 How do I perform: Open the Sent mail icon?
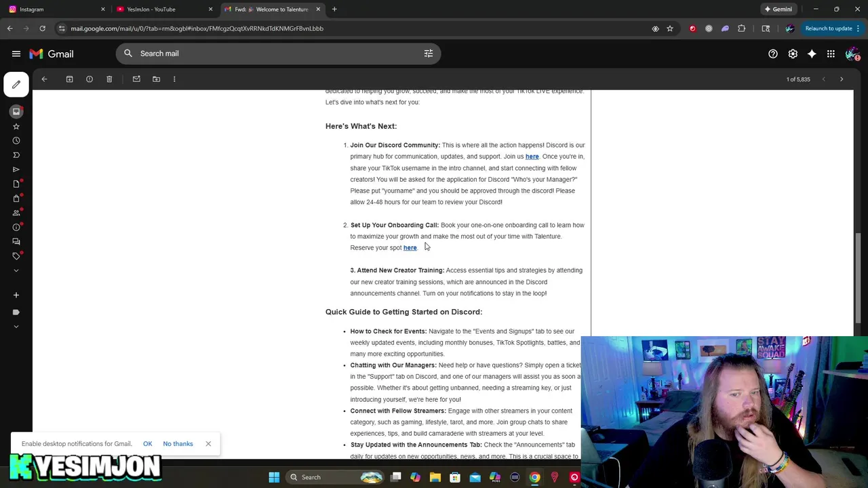(x=16, y=169)
